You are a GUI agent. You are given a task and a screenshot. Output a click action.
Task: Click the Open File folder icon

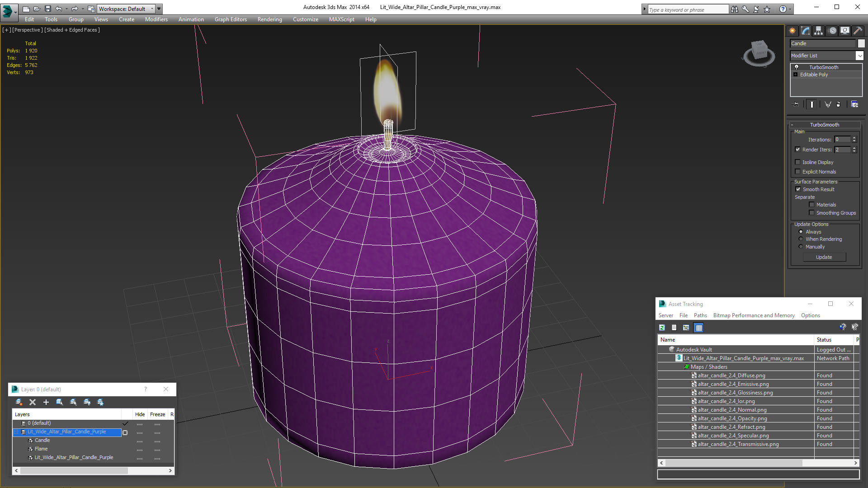point(37,9)
